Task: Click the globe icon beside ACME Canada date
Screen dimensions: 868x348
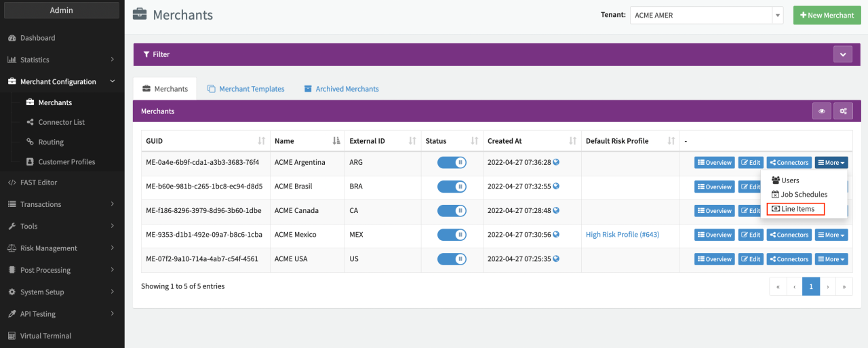Action: [556, 210]
